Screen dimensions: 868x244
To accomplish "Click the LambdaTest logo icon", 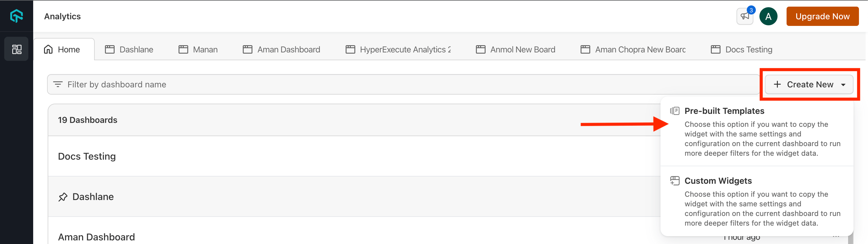I will (16, 16).
